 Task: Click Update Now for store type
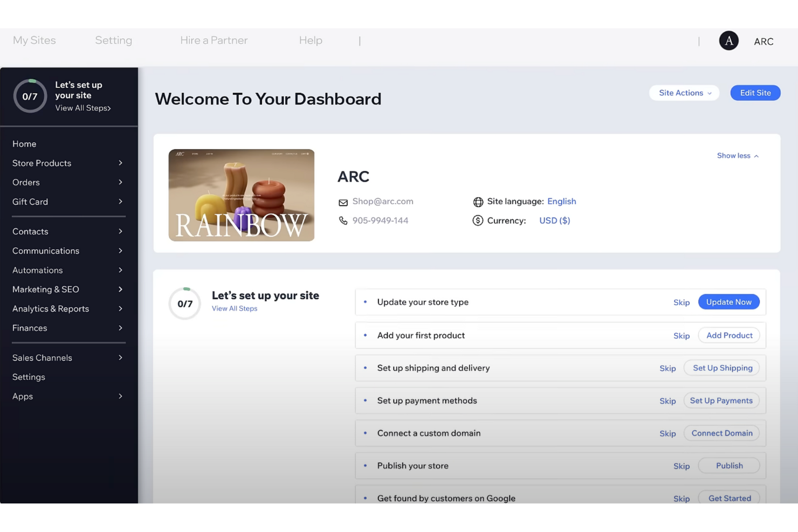(x=729, y=302)
